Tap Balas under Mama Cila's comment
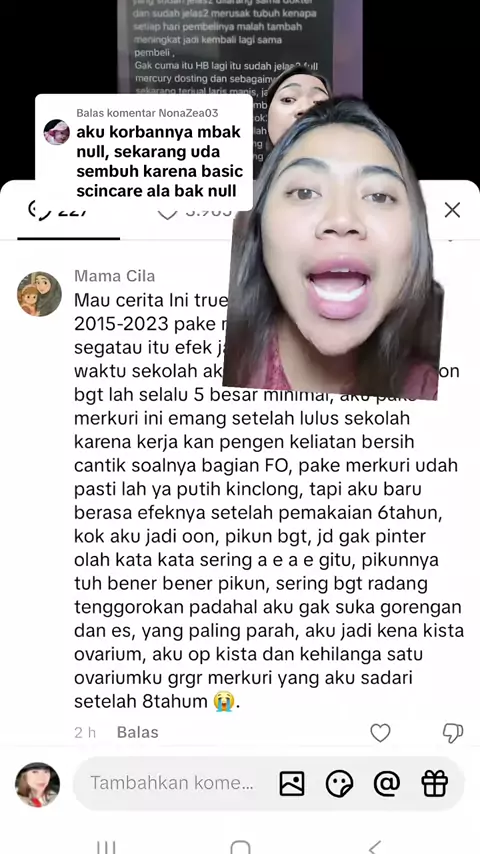 point(137,733)
